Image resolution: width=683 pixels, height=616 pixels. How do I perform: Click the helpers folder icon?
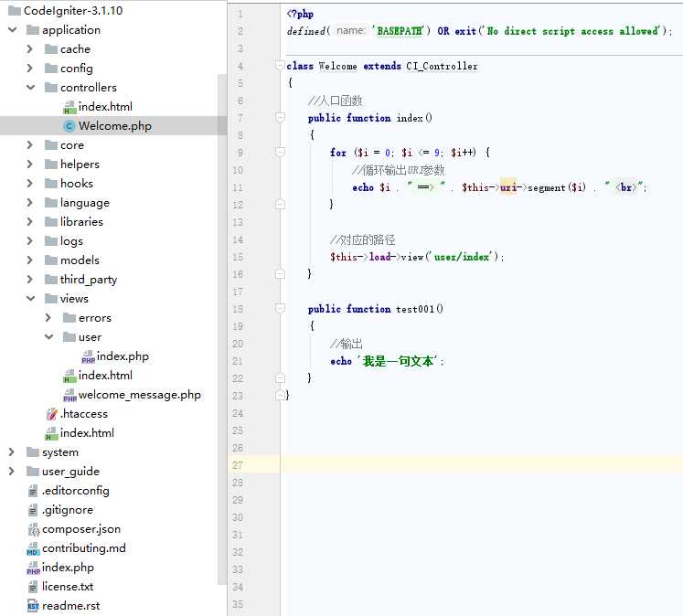51,164
